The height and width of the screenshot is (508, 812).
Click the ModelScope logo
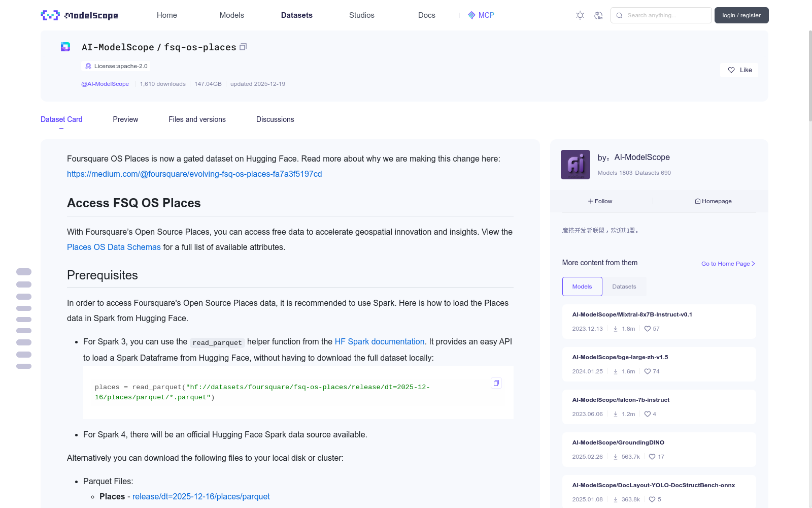[x=80, y=15]
